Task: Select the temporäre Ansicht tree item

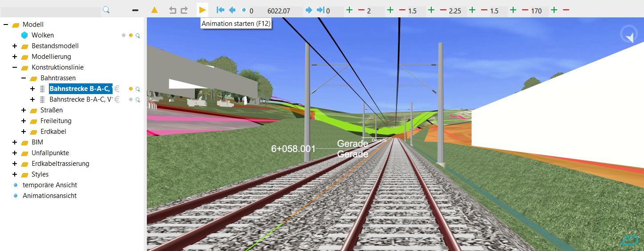Action: coord(49,185)
